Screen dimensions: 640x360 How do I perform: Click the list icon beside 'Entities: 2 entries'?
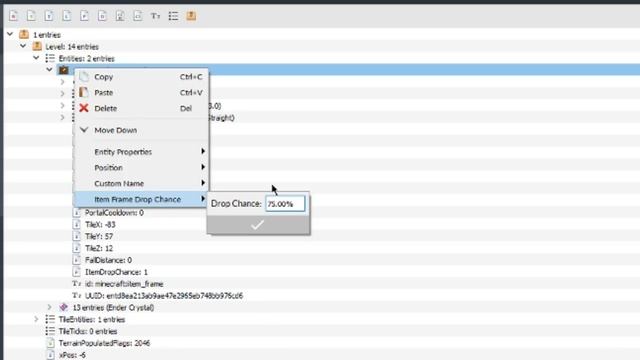(50, 58)
